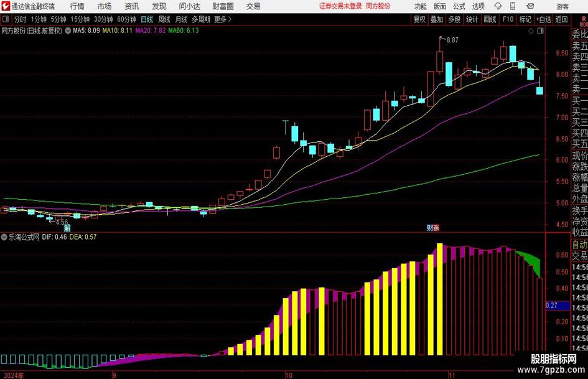Screen dimensions: 588x379
Task: Toggle the side panel icon at chart top-right
Action: point(540,31)
